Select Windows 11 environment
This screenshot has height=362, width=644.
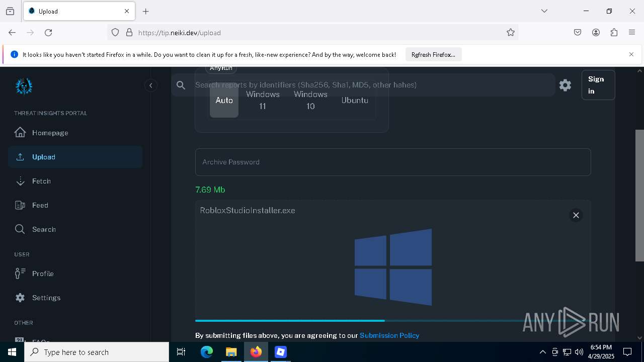(263, 100)
